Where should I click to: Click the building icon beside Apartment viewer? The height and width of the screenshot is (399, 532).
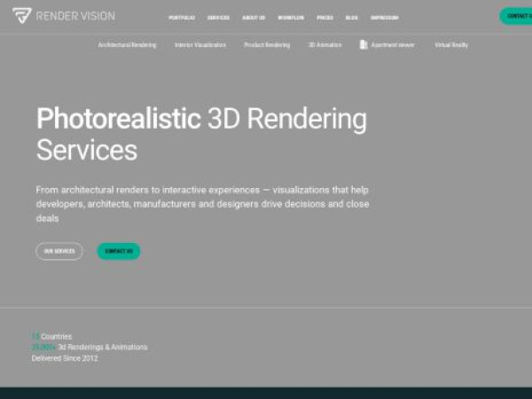click(x=364, y=44)
